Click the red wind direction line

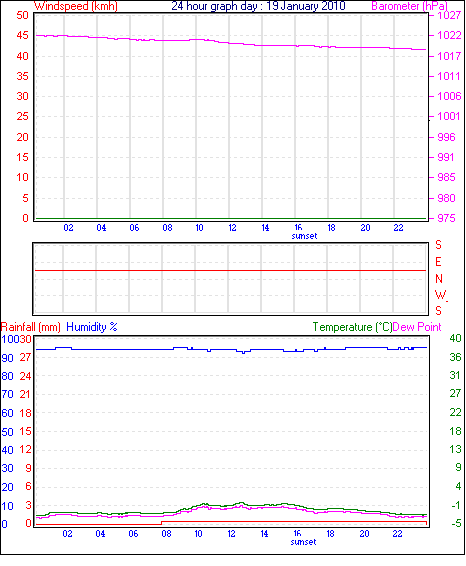point(230,270)
